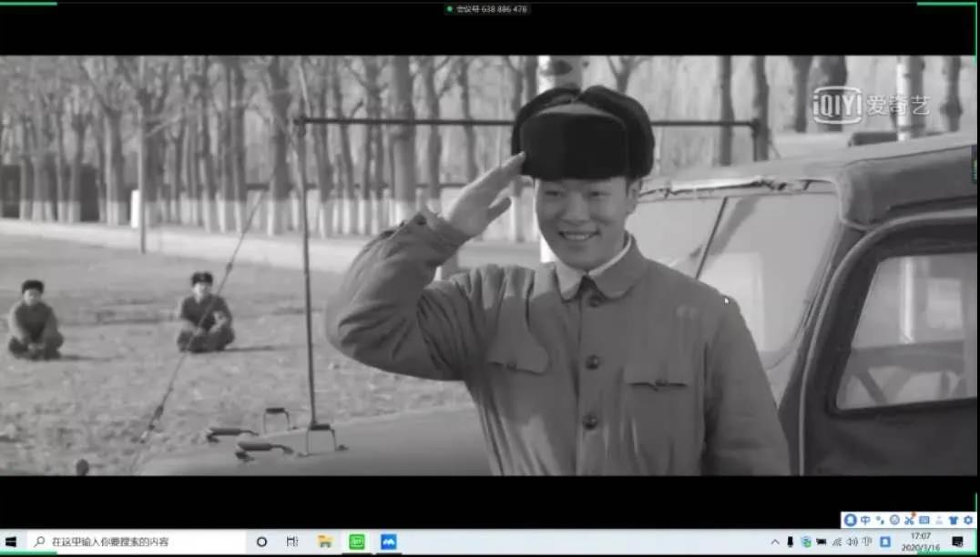
Task: Open the Windows Start menu
Action: (11, 542)
